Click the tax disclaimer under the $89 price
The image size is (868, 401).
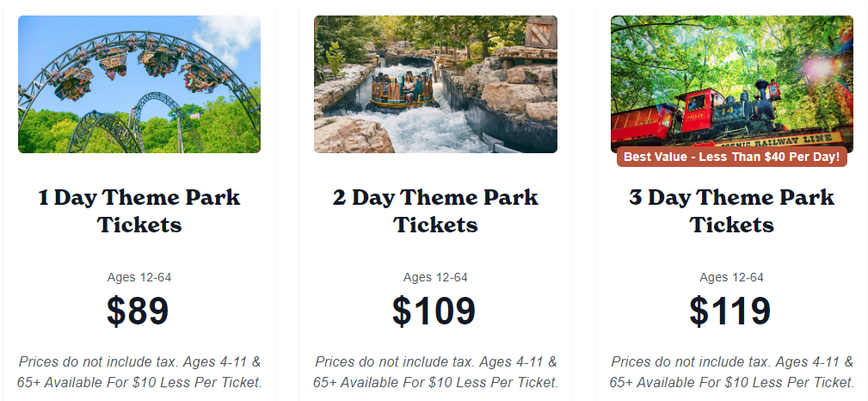click(x=139, y=372)
